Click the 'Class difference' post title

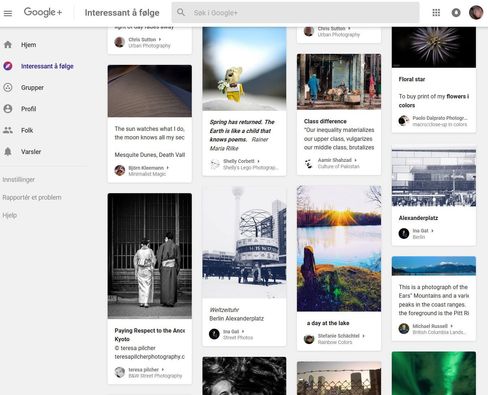click(325, 121)
